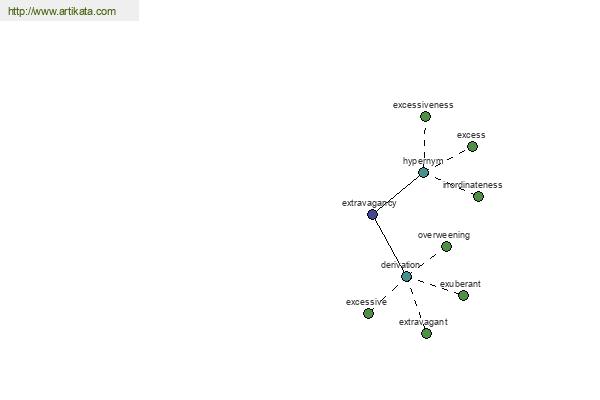Click the exuberant word label
600x400 pixels.
pyautogui.click(x=460, y=284)
